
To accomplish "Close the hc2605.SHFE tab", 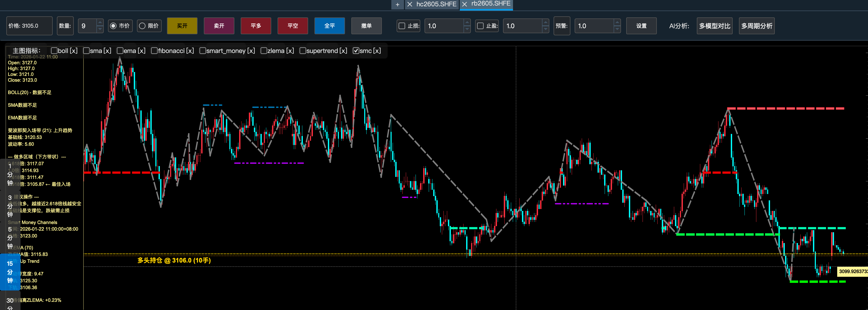I will point(410,4).
